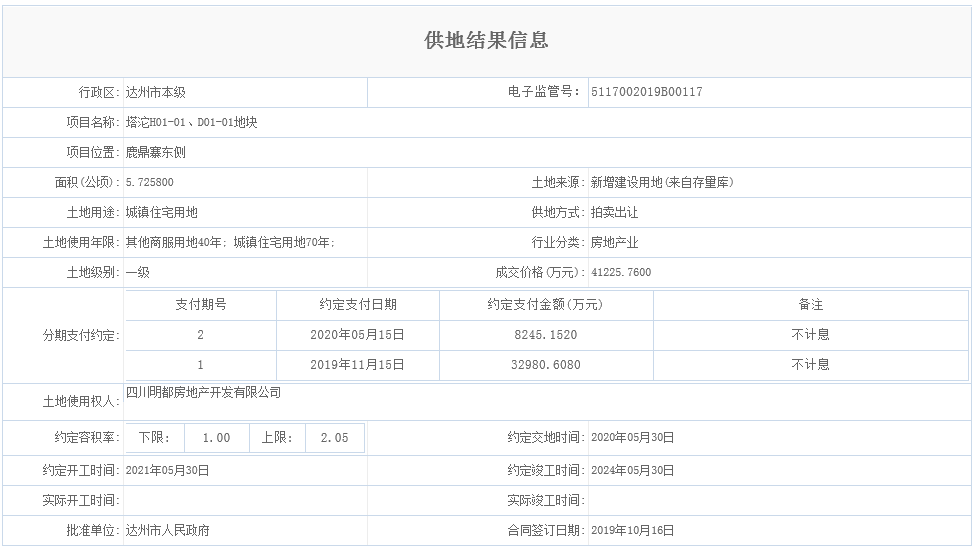The image size is (976, 548).
Task: Click land source 新增建设用地(来自存量库)
Action: pos(662,182)
